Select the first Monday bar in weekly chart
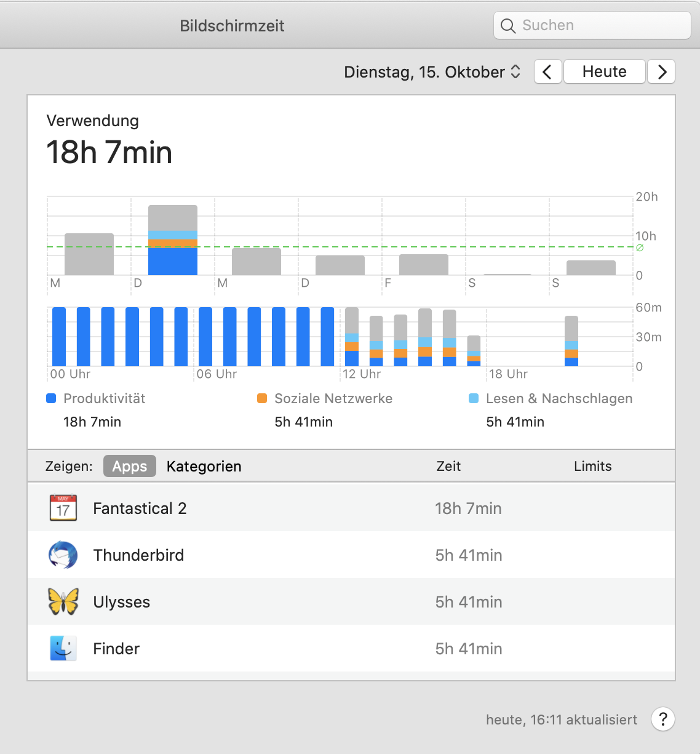Viewport: 700px width, 754px height. point(89,254)
